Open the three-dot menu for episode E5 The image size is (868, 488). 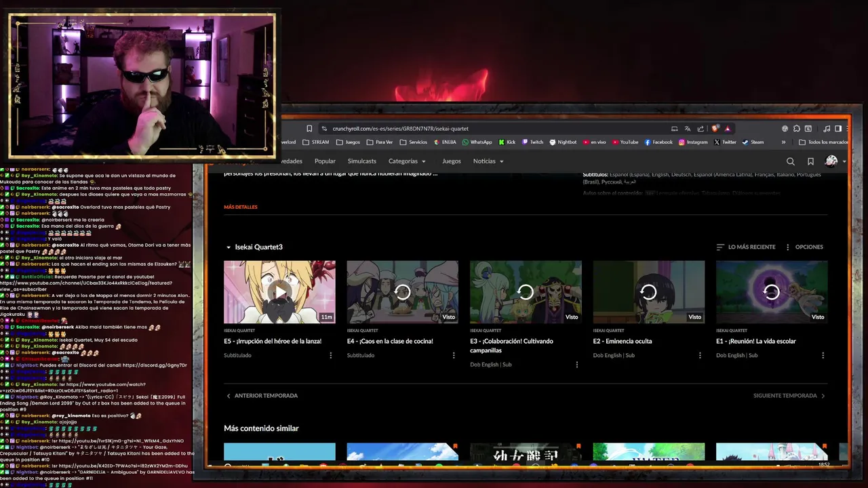click(331, 355)
